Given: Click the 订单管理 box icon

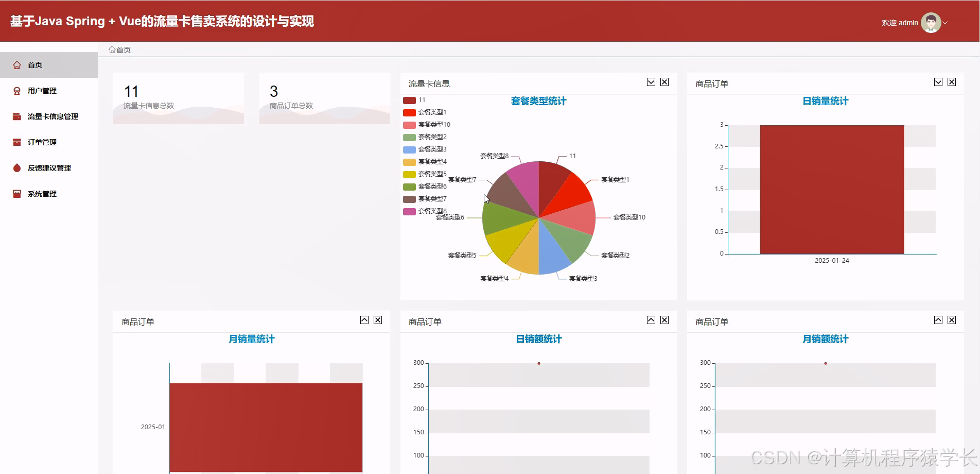Looking at the screenshot, I should [x=17, y=142].
